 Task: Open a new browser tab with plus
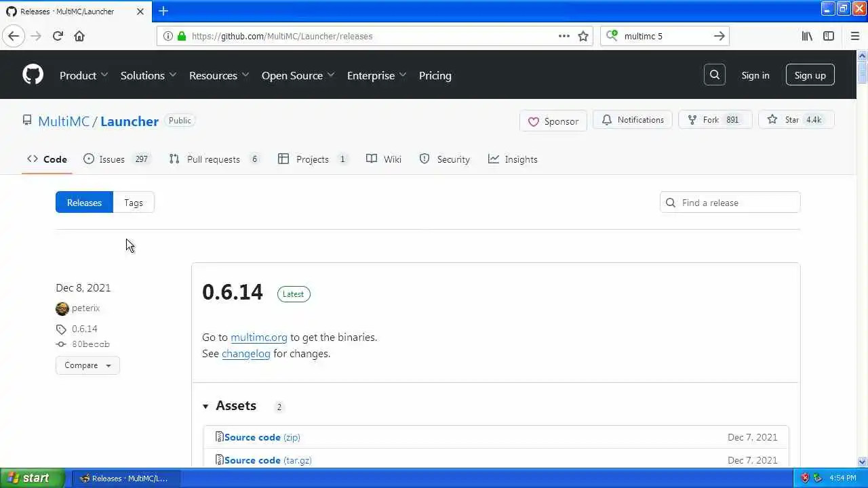tap(163, 11)
